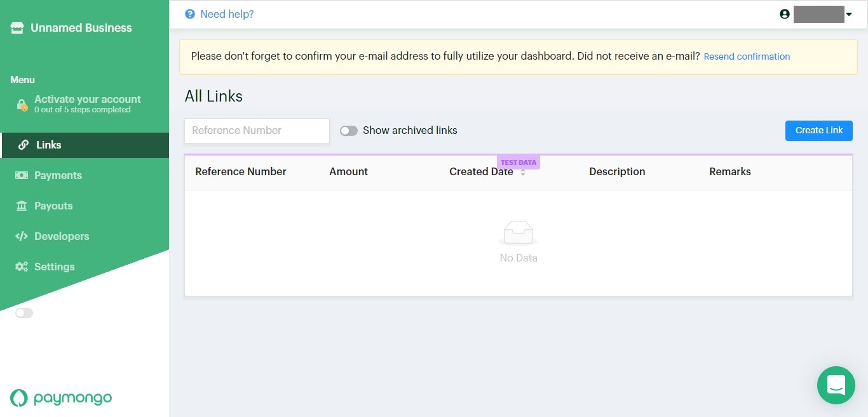This screenshot has height=417, width=868.
Task: Toggle the test mode switch in sidebar
Action: (x=24, y=313)
